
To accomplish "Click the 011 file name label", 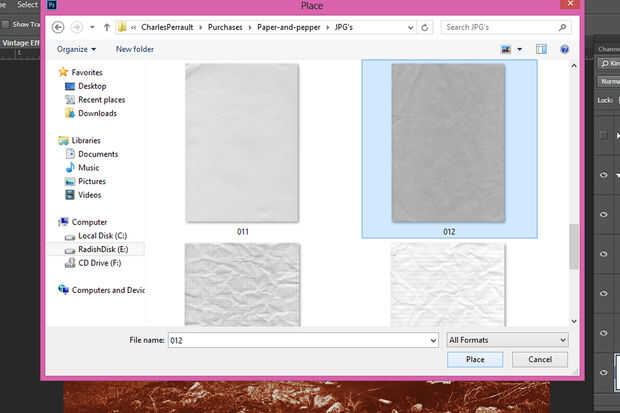I will pos(243,232).
